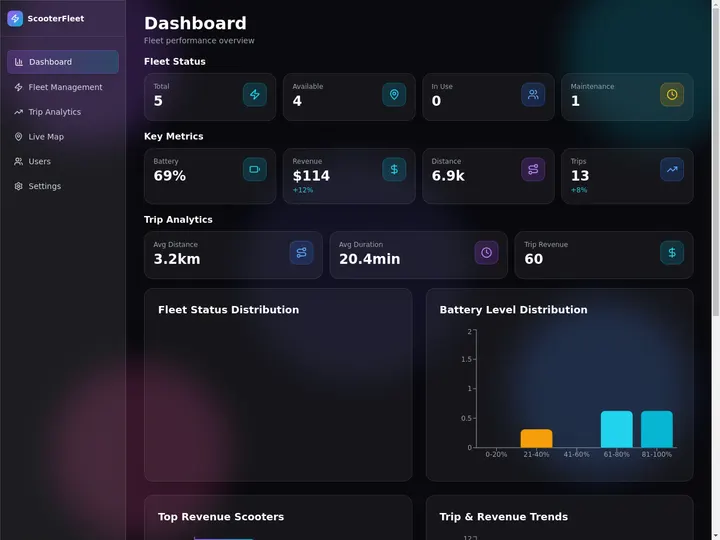The image size is (720, 540).
Task: Click the Live Map pin sidebar icon
Action: click(18, 137)
